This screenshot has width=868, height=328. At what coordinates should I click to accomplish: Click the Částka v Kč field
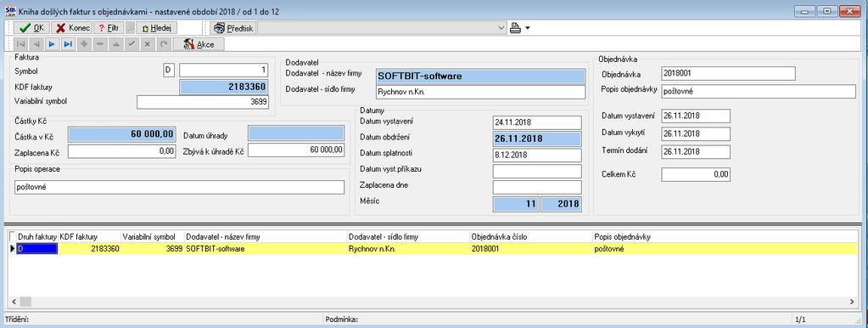click(122, 133)
